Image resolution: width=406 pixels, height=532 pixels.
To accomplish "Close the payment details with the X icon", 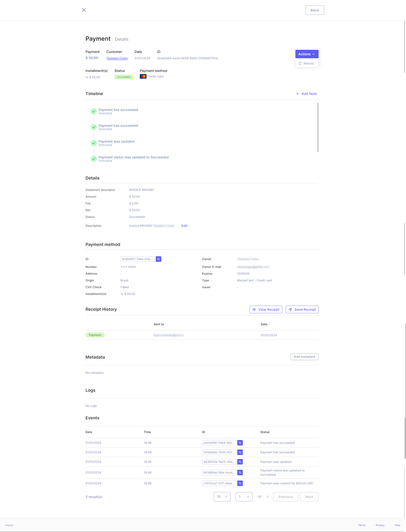I will [84, 10].
